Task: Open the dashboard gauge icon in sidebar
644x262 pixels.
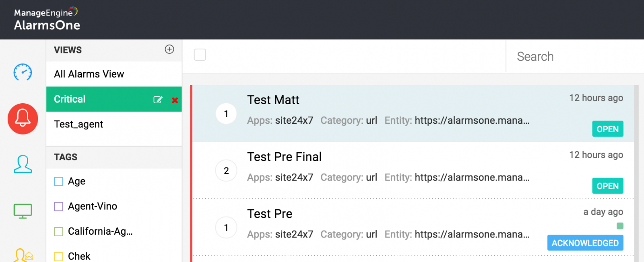Action: tap(23, 72)
